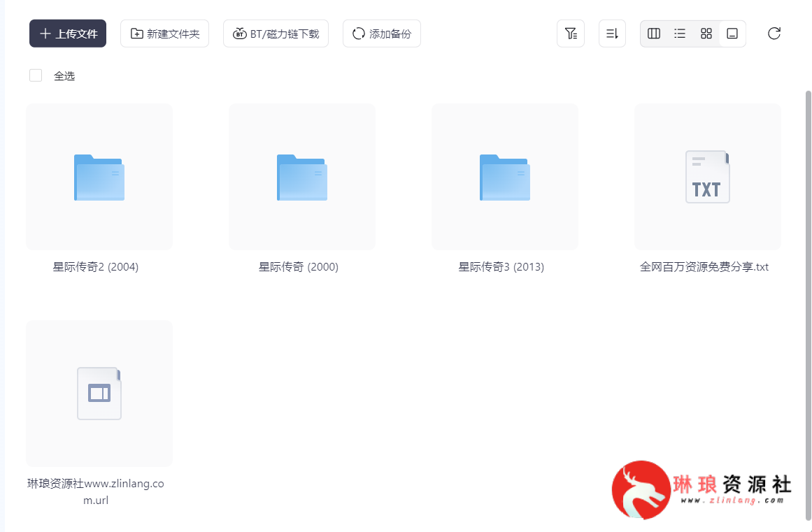Click the 星际传奇 (2000) name label

[299, 267]
